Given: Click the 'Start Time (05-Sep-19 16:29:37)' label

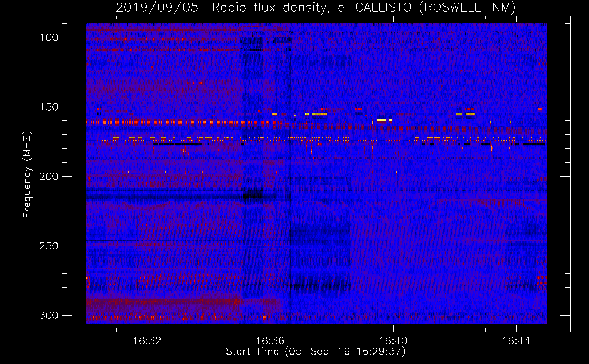Looking at the screenshot, I should coord(316,352).
